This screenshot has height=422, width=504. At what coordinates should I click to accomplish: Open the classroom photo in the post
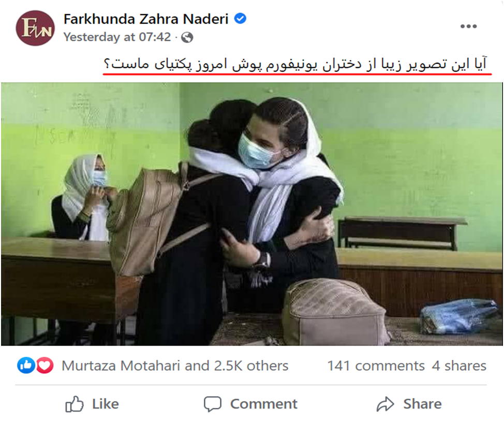pos(251,214)
